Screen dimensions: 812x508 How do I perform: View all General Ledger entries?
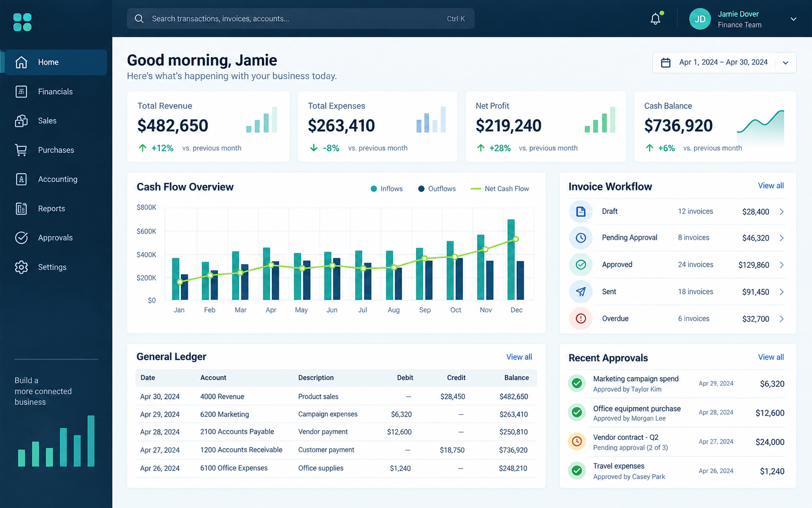[x=519, y=357]
